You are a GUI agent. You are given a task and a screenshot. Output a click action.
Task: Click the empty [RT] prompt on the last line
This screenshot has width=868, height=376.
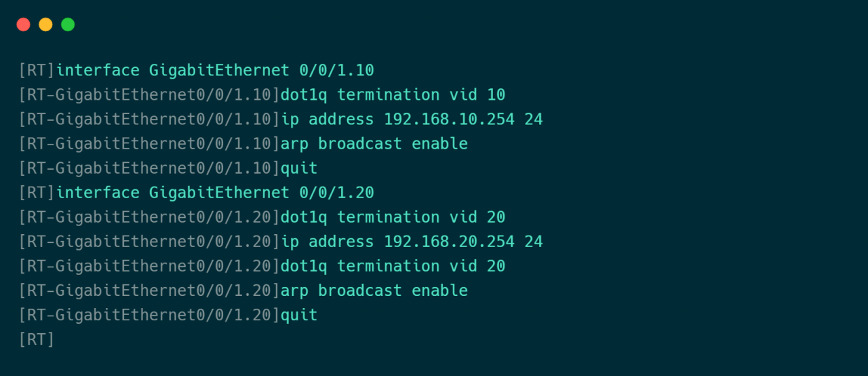37,339
